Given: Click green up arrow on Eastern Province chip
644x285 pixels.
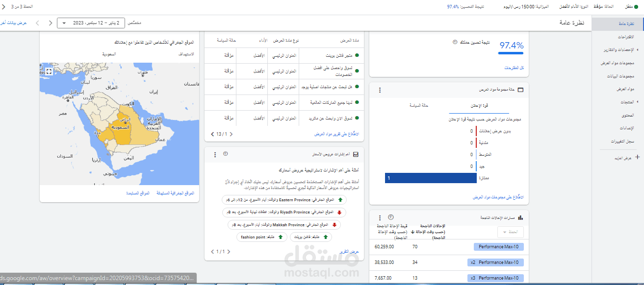Looking at the screenshot, I should coord(340,200).
